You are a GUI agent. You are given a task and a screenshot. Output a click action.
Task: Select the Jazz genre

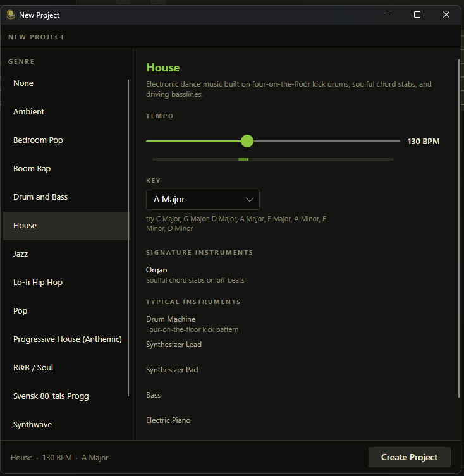(x=21, y=254)
